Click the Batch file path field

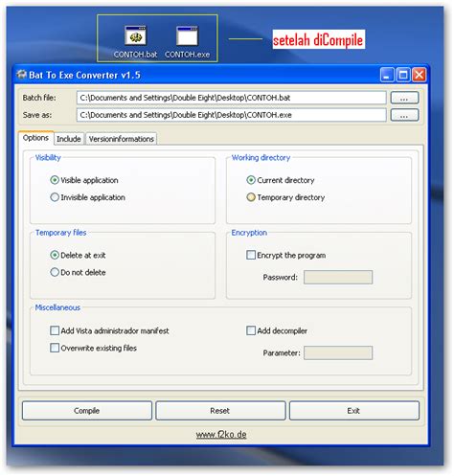click(x=231, y=98)
